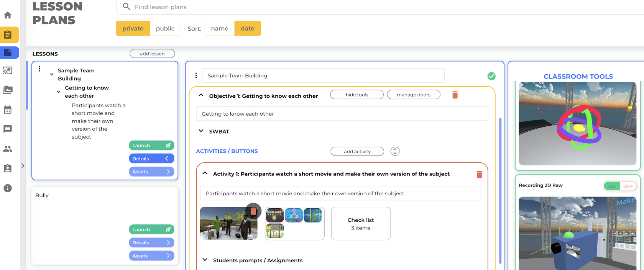This screenshot has height=270, width=644.
Task: Launch the Bully lesson
Action: pyautogui.click(x=151, y=229)
